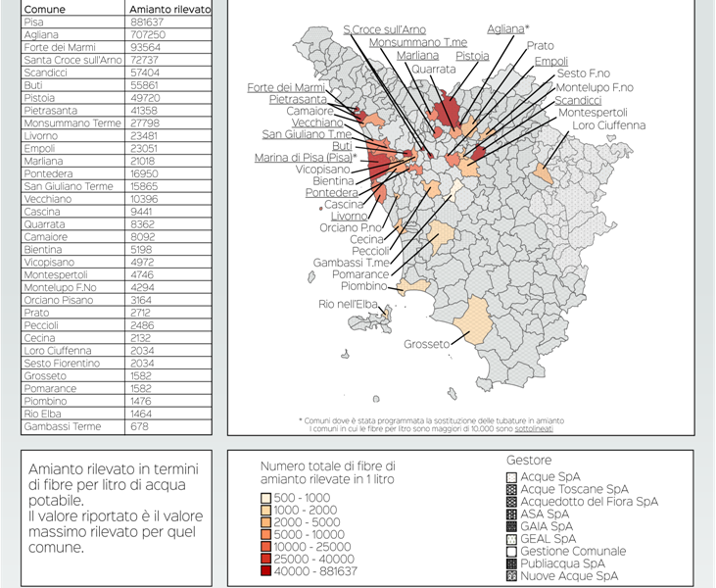Click the Marina di Pisa (Pisa) label

305,158
